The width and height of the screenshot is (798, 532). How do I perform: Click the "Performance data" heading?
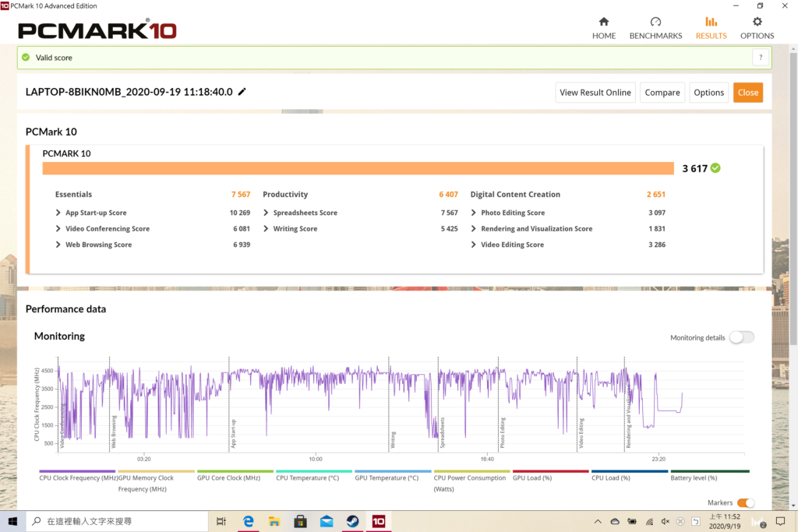click(x=65, y=308)
